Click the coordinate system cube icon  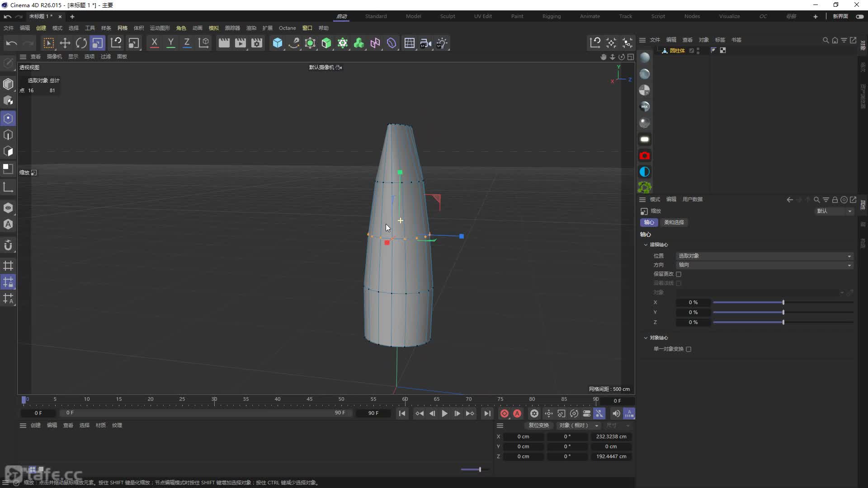[204, 43]
